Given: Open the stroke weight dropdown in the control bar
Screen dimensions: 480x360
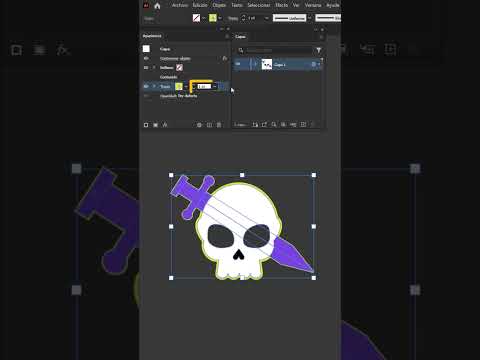Looking at the screenshot, I should pyautogui.click(x=266, y=18).
